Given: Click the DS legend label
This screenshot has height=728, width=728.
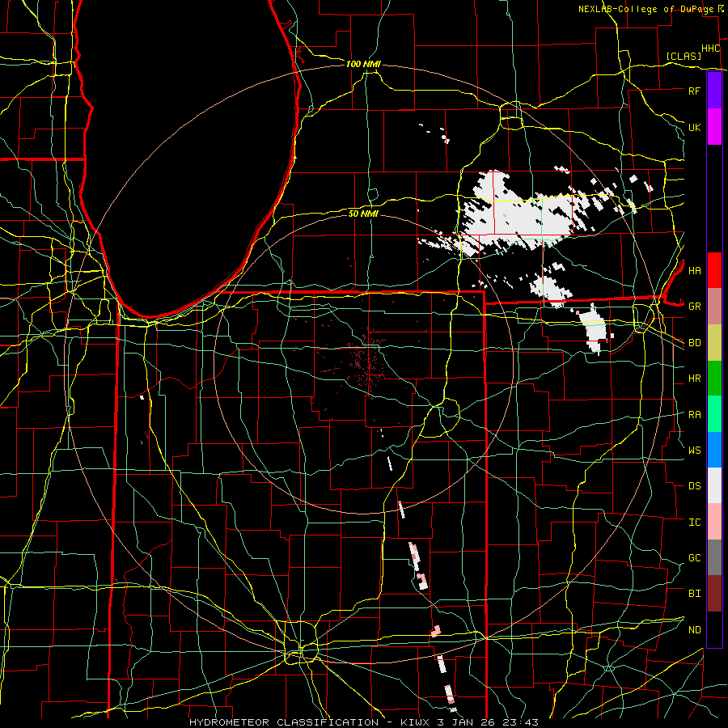Looking at the screenshot, I should [694, 486].
